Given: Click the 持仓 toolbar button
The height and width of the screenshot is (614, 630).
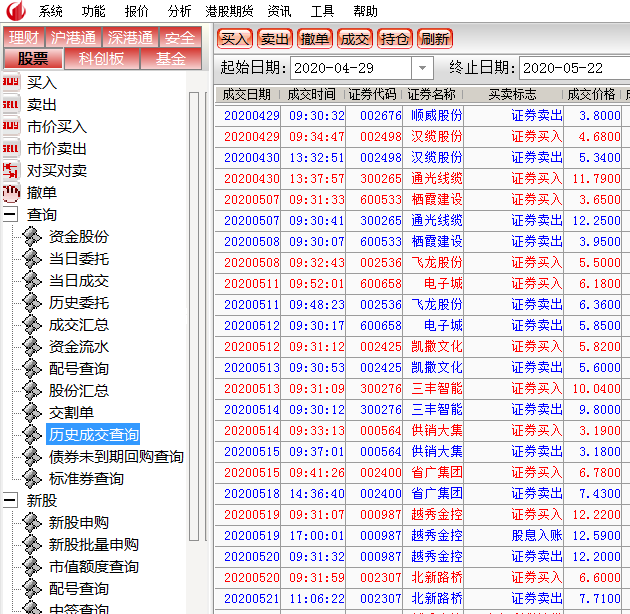Looking at the screenshot, I should point(395,39).
